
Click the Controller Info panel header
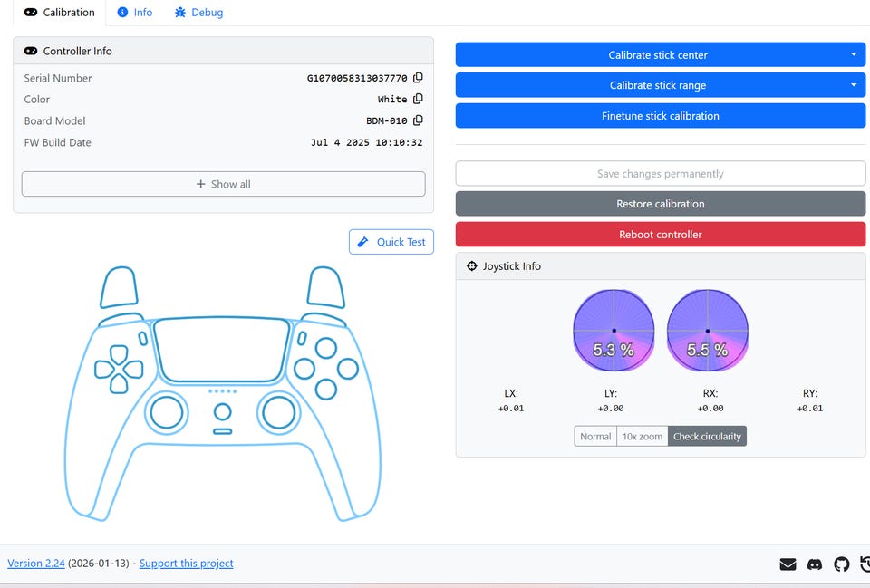coord(224,51)
